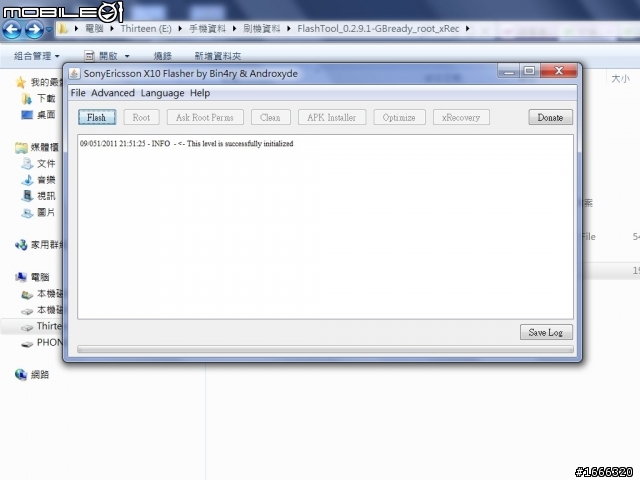Expand arrow after Thirteen (E:) breadcrumb
The width and height of the screenshot is (640, 480).
pos(180,29)
